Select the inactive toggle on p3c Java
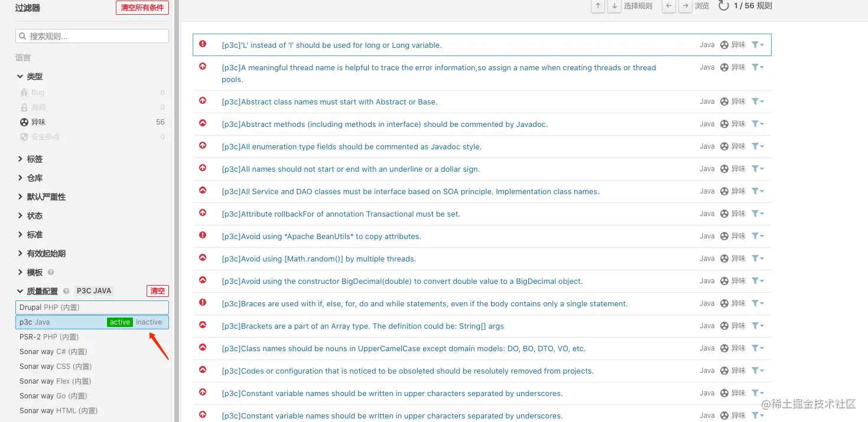The image size is (868, 422). click(x=149, y=322)
